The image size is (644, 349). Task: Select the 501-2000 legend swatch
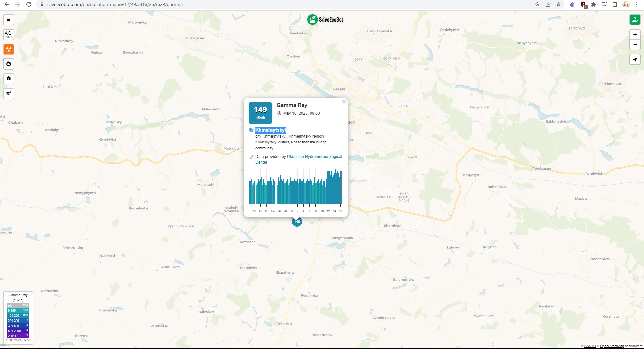[18, 331]
